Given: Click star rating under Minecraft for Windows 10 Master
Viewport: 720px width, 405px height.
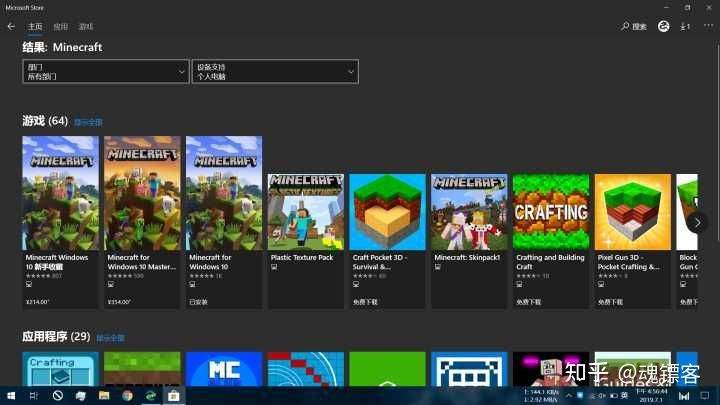Looking at the screenshot, I should point(126,276).
